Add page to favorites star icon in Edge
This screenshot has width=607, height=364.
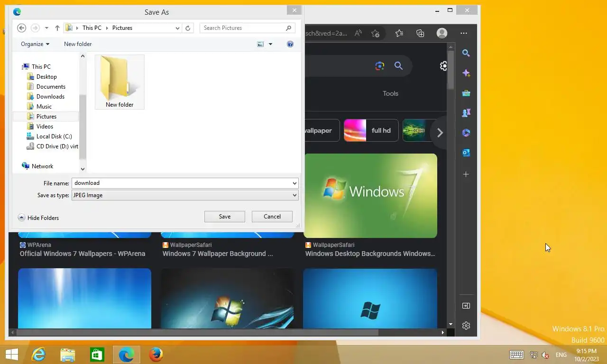(x=376, y=33)
